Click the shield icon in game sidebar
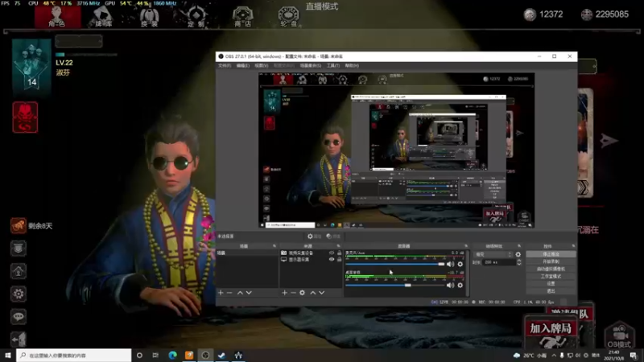 (x=18, y=249)
